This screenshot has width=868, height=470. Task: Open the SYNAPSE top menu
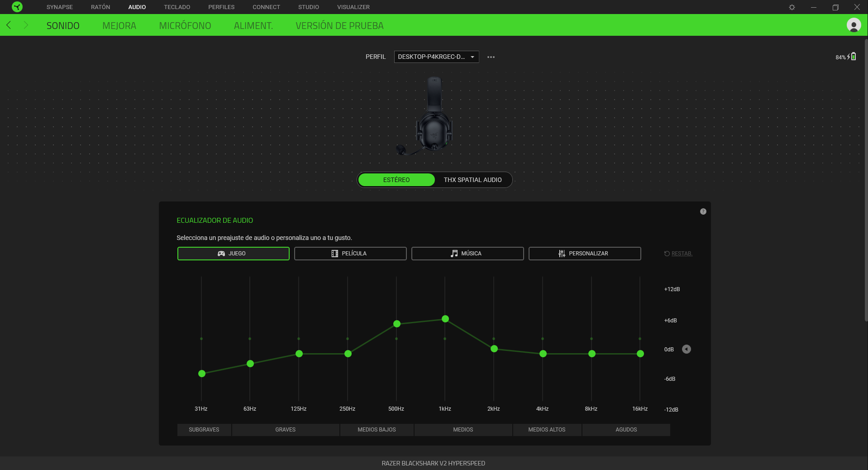tap(60, 7)
